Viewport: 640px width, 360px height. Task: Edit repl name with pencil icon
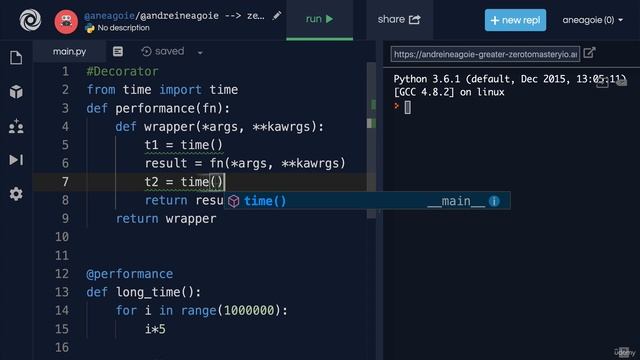(277, 16)
